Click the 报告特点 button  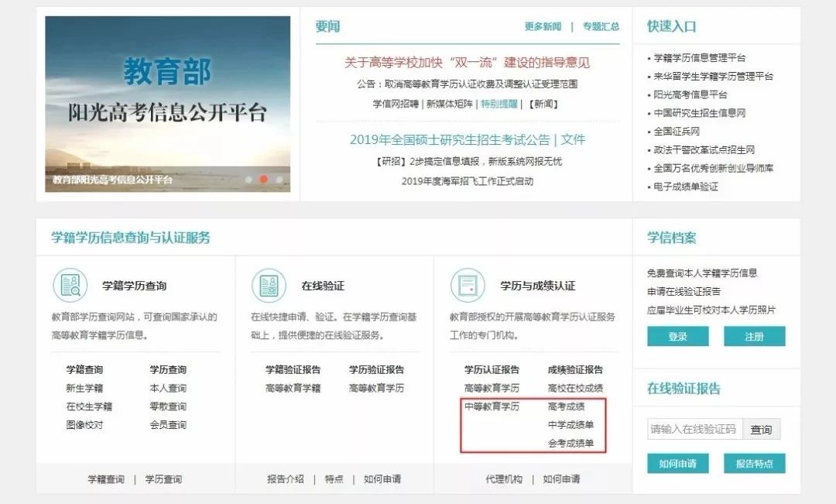(755, 464)
